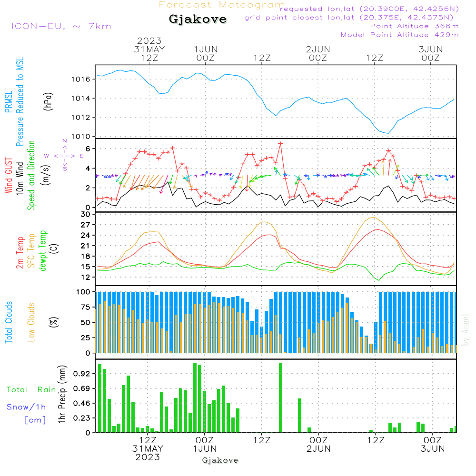Click the "15" temperature tick value
This screenshot has height=476, width=476.
point(86,267)
